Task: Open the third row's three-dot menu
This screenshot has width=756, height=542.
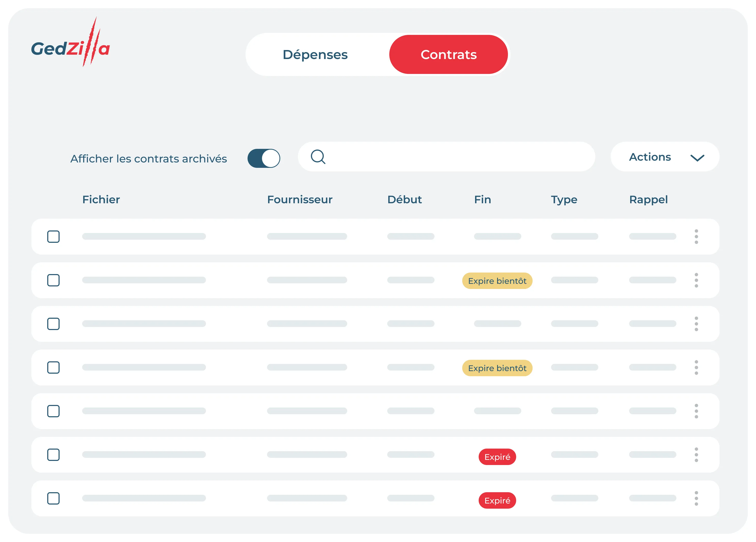Action: pyautogui.click(x=696, y=324)
